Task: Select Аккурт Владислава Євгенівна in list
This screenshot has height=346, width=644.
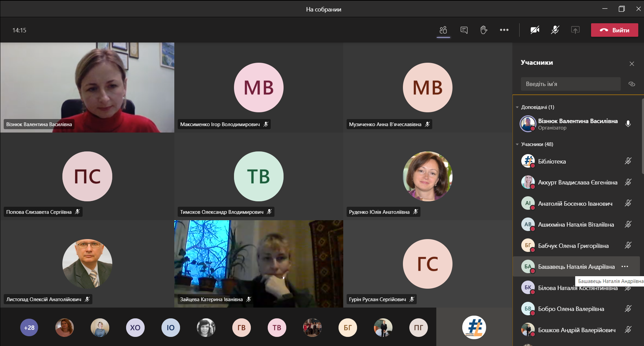Action: pos(576,182)
